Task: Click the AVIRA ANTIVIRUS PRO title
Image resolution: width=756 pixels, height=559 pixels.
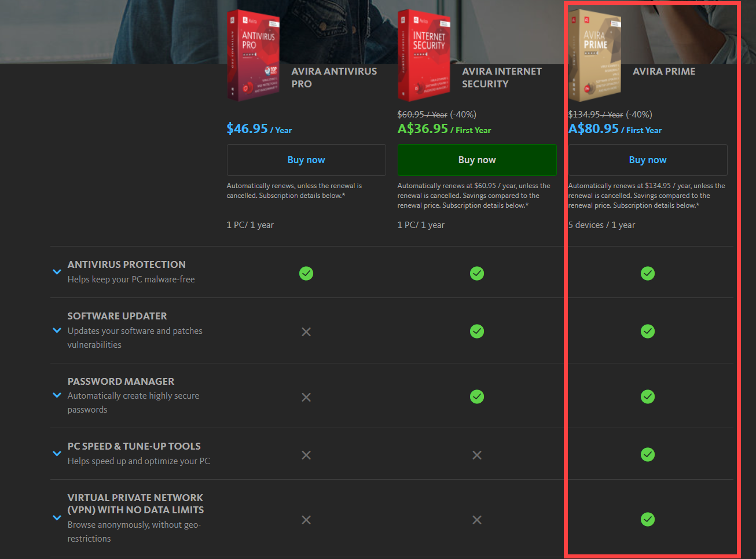Action: (x=334, y=78)
